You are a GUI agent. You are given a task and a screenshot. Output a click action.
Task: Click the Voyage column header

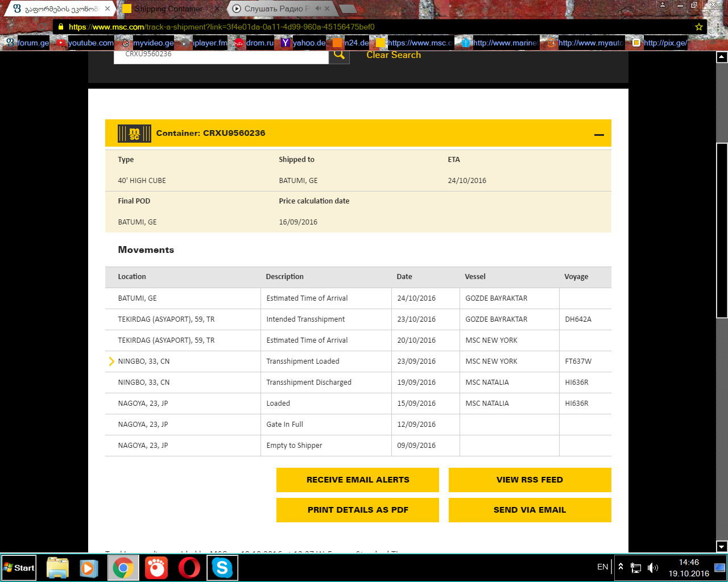(x=576, y=277)
